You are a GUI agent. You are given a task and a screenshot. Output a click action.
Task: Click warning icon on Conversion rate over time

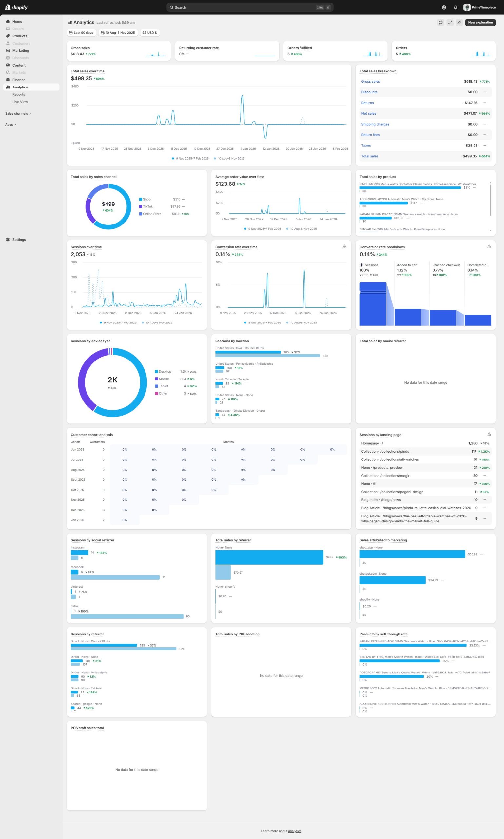344,246
